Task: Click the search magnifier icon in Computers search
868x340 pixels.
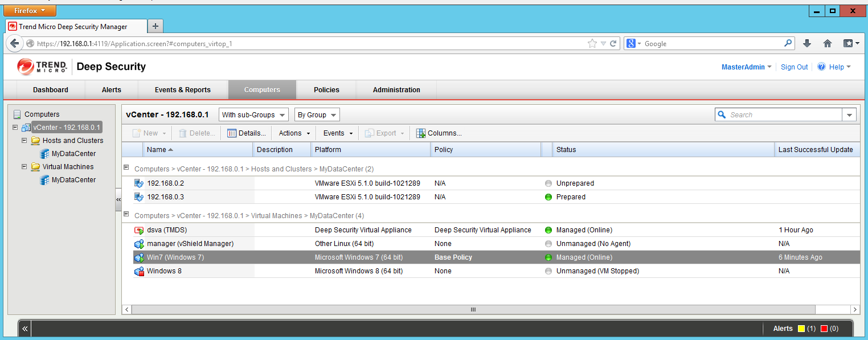Action: [x=722, y=114]
